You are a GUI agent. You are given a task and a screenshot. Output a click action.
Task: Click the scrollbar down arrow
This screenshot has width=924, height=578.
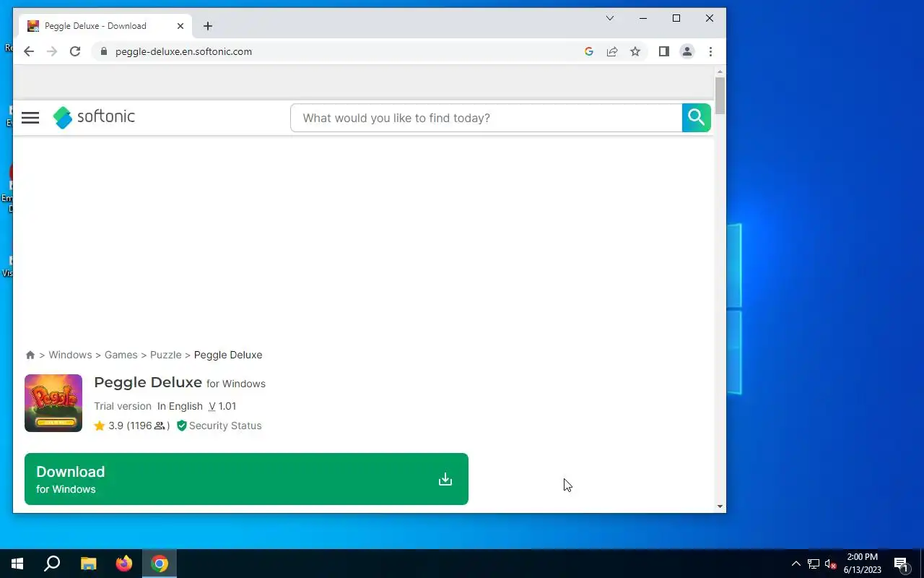pyautogui.click(x=720, y=506)
